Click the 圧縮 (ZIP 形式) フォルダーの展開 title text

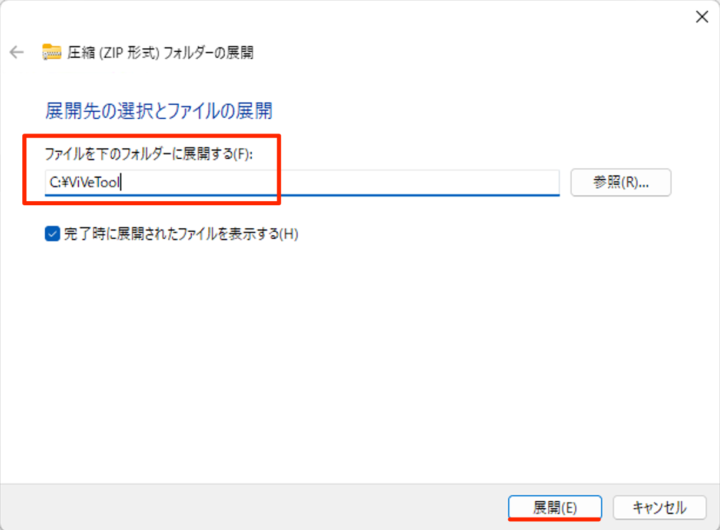(x=160, y=52)
